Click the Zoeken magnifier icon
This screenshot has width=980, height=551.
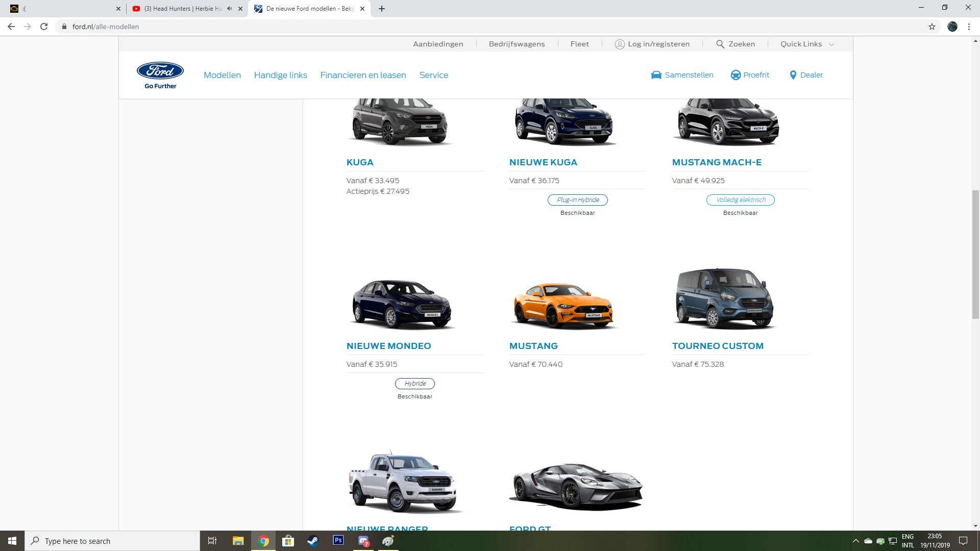[x=720, y=44]
